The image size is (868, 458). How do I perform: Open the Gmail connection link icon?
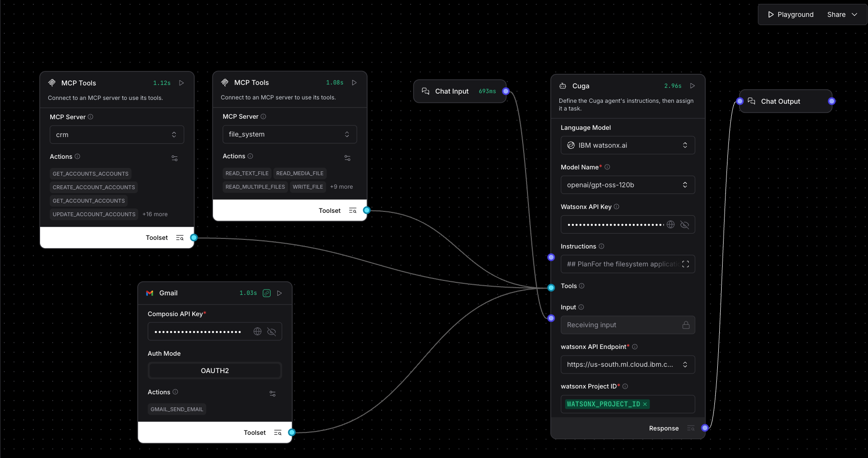point(267,293)
